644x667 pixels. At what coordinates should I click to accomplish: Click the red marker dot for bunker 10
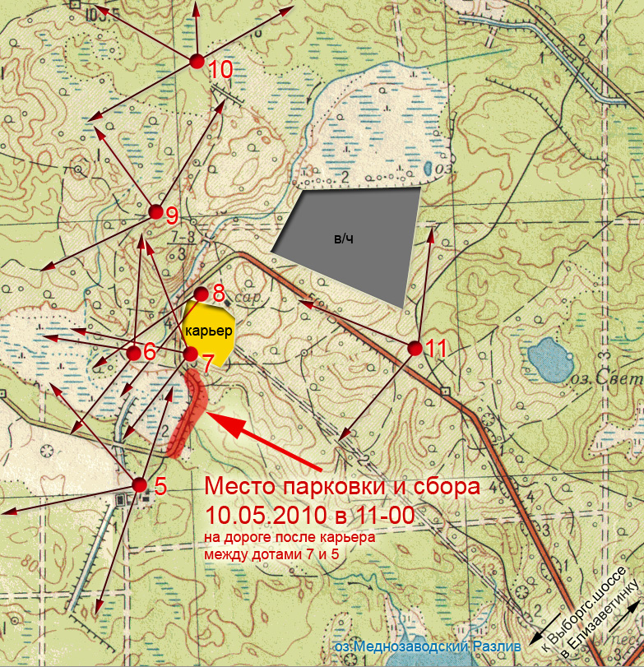click(197, 61)
